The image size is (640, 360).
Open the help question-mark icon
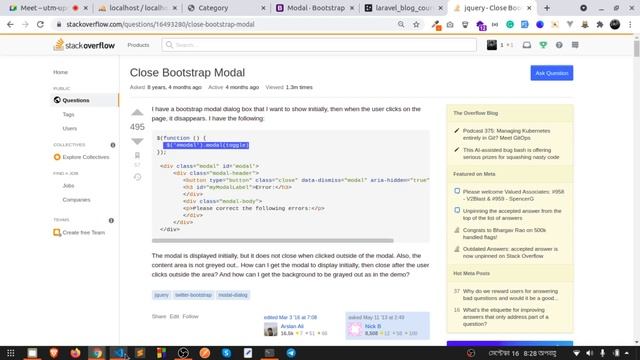(559, 45)
